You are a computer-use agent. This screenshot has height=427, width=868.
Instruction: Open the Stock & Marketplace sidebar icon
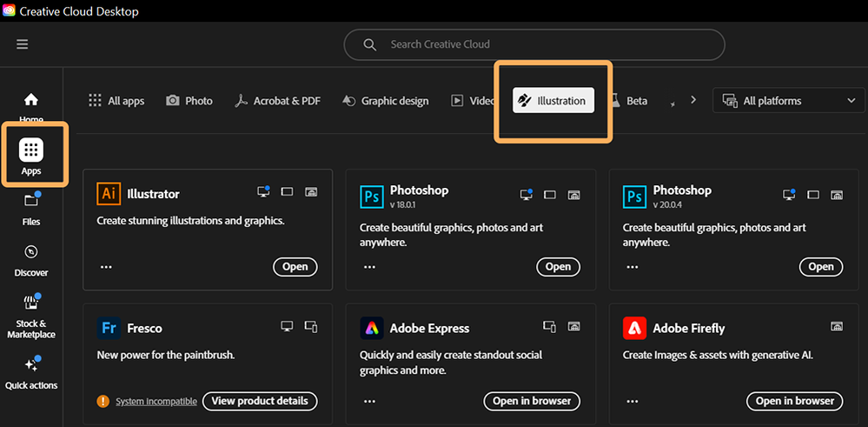pyautogui.click(x=31, y=303)
